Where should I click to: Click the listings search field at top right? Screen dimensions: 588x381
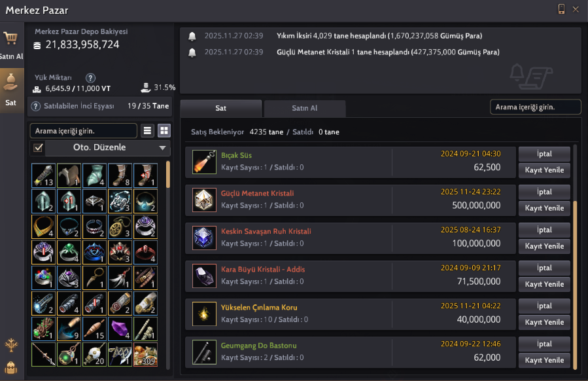tap(535, 107)
